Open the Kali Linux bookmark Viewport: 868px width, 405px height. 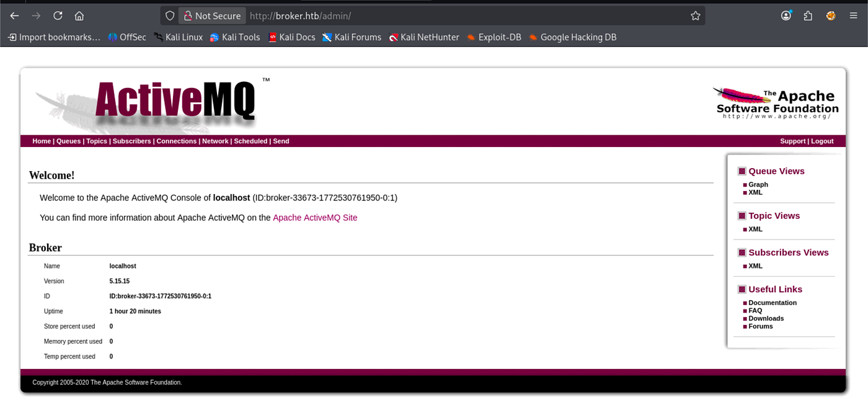point(178,37)
